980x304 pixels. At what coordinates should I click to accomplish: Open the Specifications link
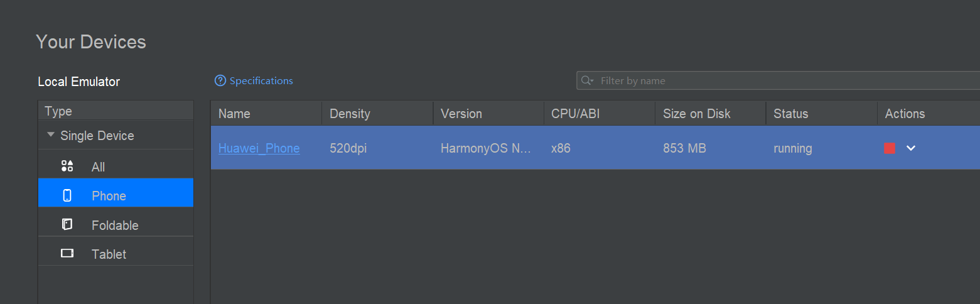coord(261,80)
